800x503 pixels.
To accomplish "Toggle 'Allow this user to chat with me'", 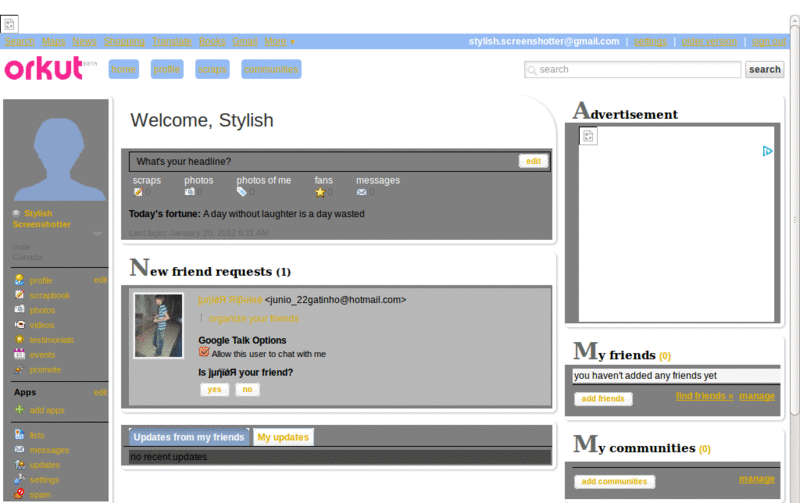I will tap(204, 351).
